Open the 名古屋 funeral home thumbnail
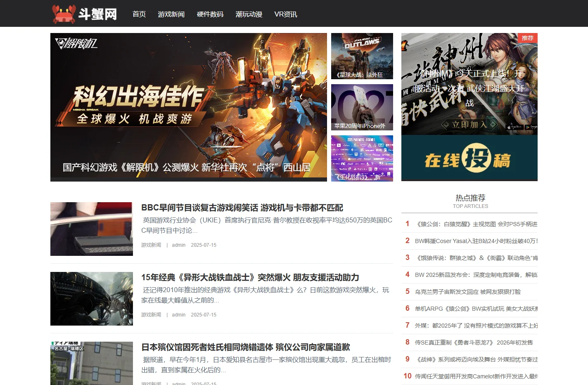This screenshot has width=588, height=385. pyautogui.click(x=92, y=363)
